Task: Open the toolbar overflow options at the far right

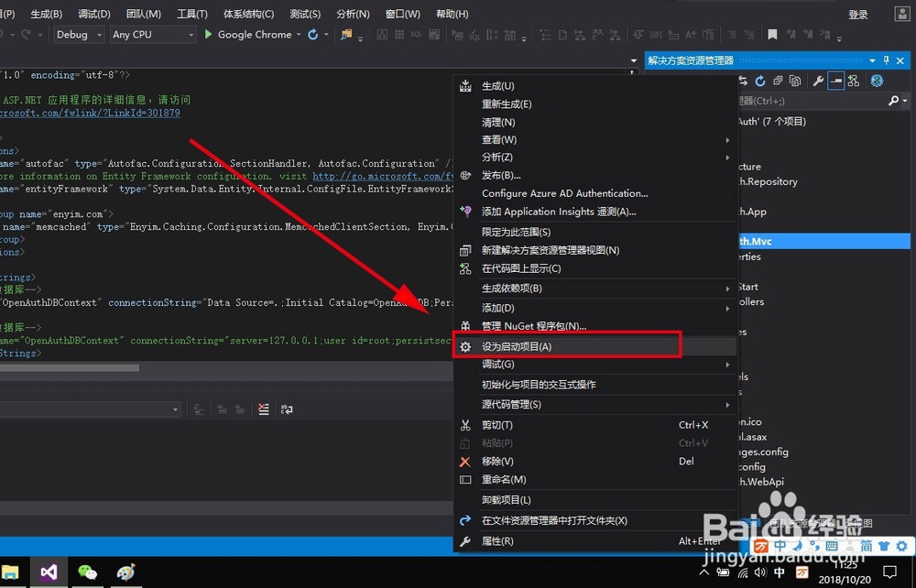Action: (x=839, y=38)
